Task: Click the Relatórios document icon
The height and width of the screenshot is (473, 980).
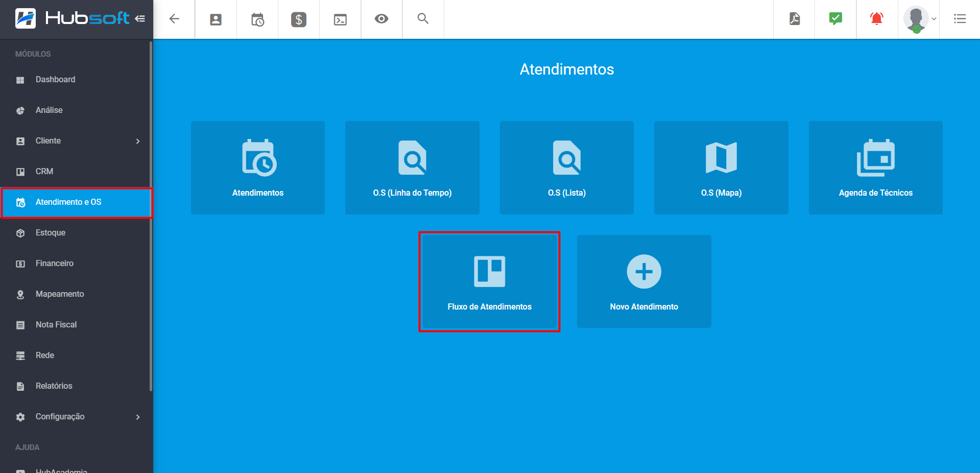Action: (x=20, y=387)
